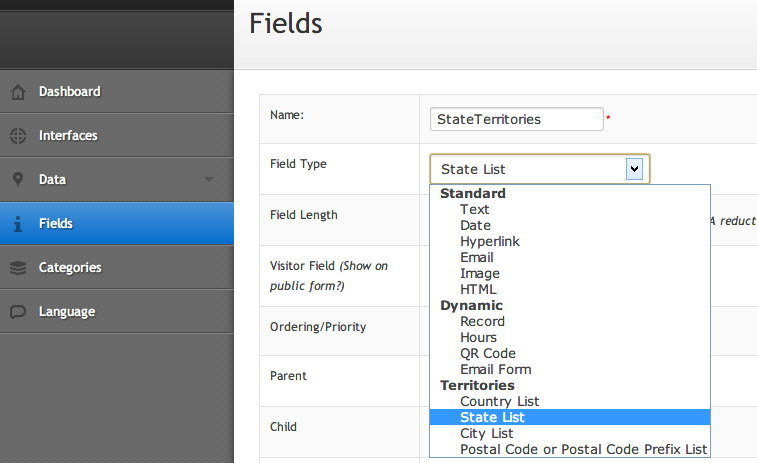Viewport: 757px width, 463px height.
Task: Navigate to Categories in the sidebar
Action: [117, 267]
